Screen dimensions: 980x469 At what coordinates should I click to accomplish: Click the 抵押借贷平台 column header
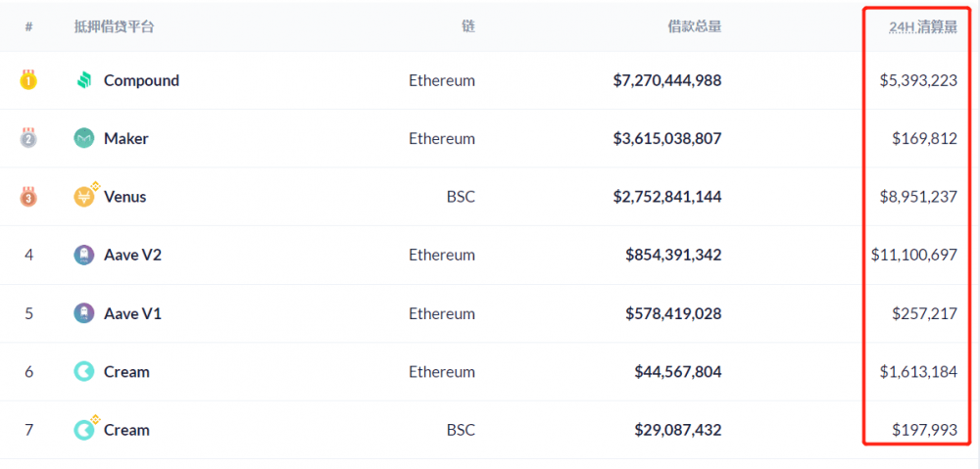114,26
